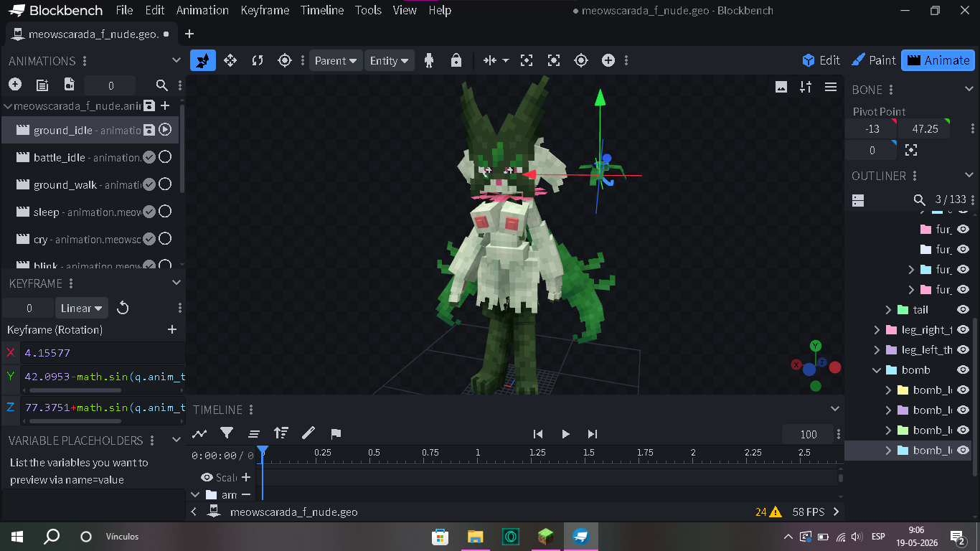980x551 pixels.
Task: Enable the sleep animation radio circle
Action: tap(165, 212)
